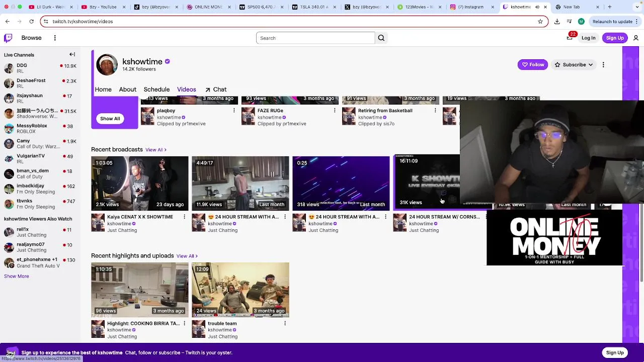644x362 pixels.
Task: Click Relaunch to update button
Action: (x=612, y=21)
